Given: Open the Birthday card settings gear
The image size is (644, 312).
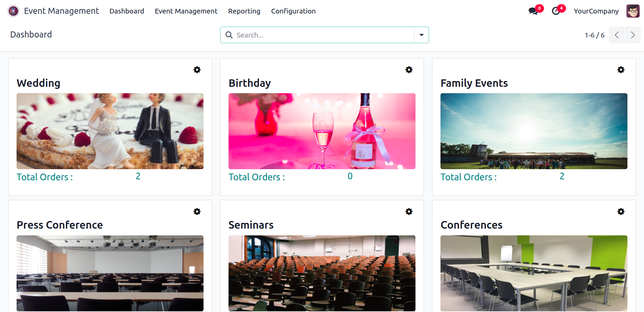Looking at the screenshot, I should [x=409, y=70].
